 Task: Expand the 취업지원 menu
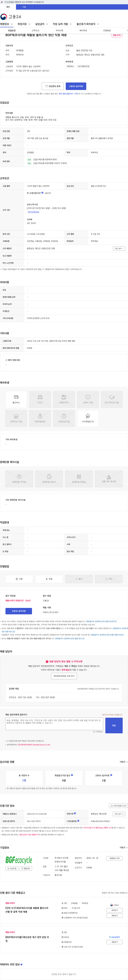(x=24, y=24)
